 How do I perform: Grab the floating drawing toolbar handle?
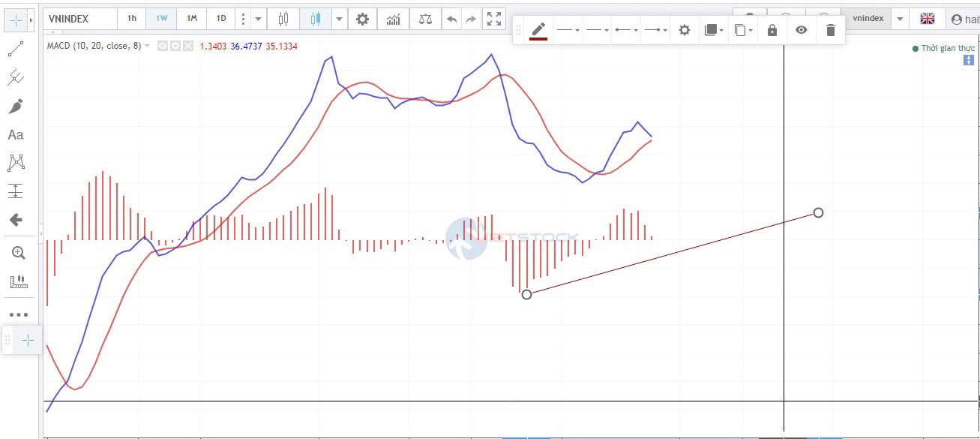pyautogui.click(x=518, y=30)
